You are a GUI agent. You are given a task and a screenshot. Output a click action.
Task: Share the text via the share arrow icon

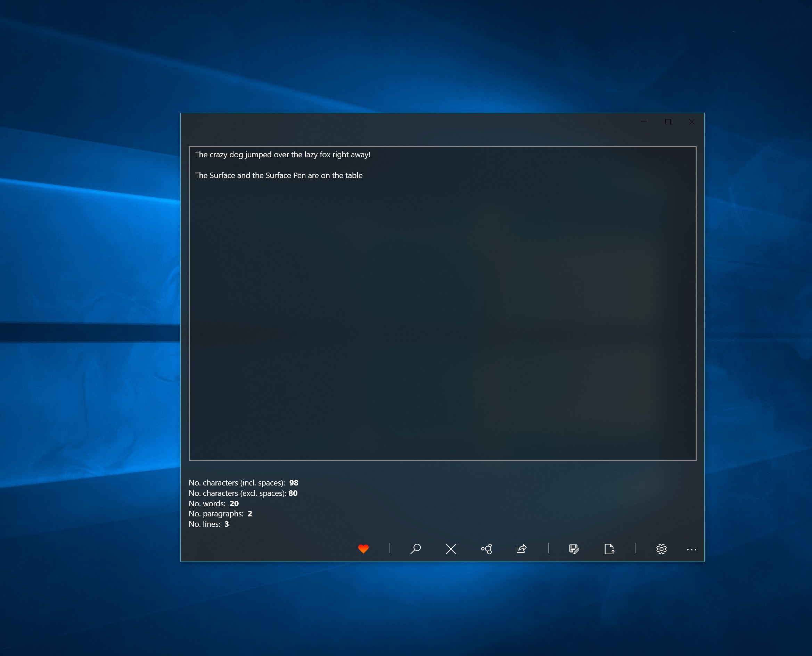521,549
